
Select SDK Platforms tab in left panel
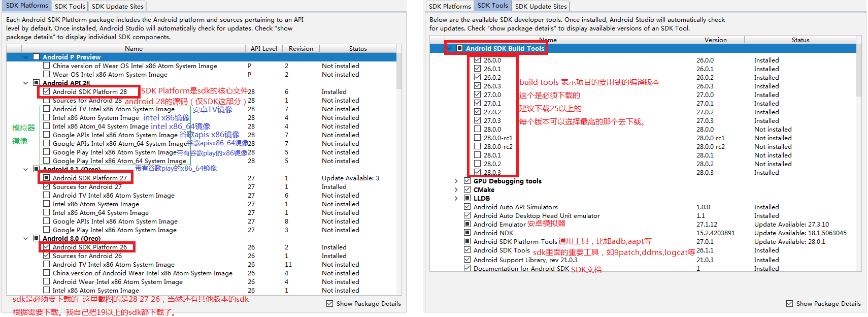[27, 6]
